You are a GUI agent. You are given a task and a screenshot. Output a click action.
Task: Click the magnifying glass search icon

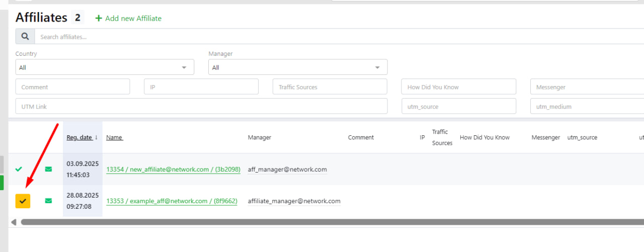click(25, 37)
